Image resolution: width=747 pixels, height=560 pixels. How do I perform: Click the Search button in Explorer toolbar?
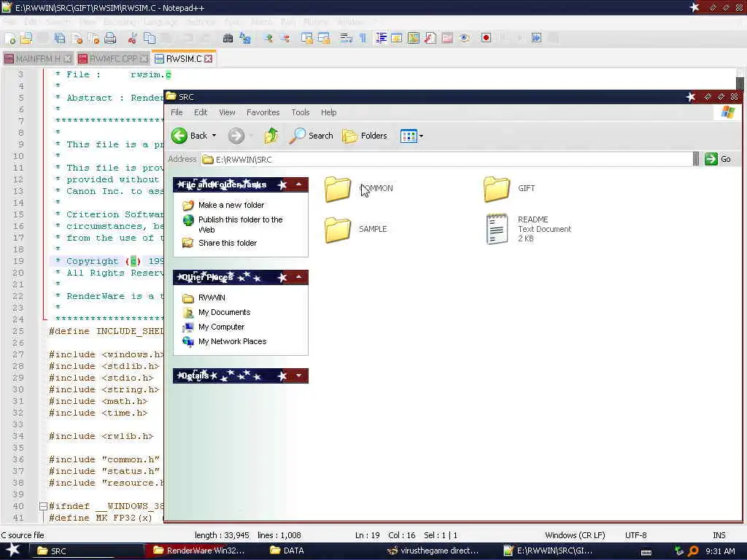click(311, 136)
